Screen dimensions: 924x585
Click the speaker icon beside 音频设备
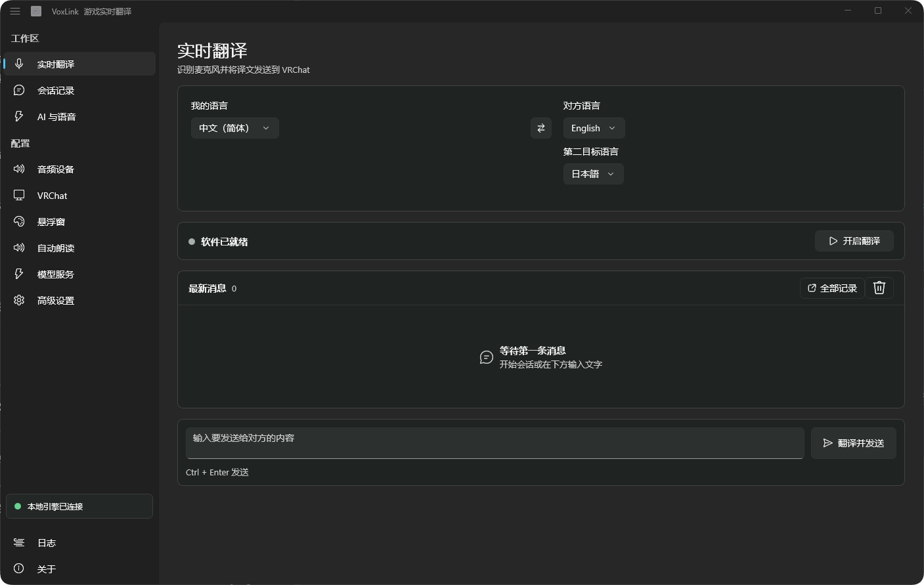coord(19,169)
